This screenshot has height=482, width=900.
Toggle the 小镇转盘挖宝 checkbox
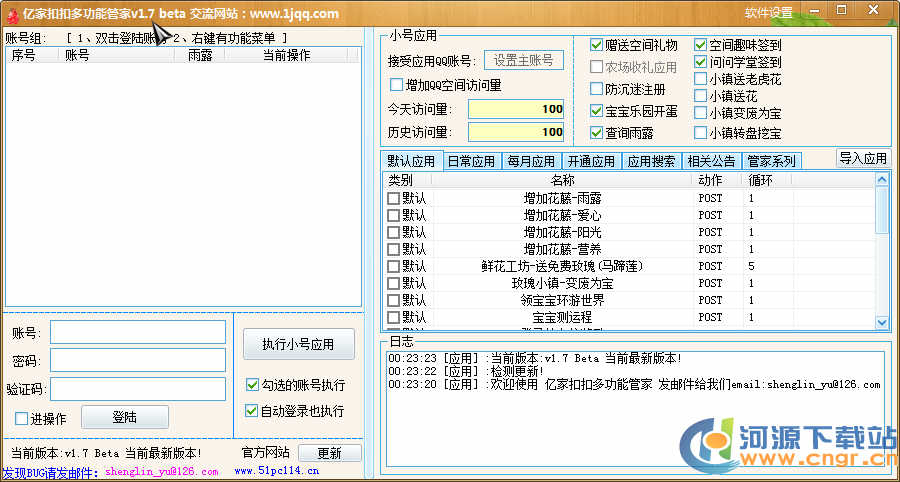[x=701, y=132]
